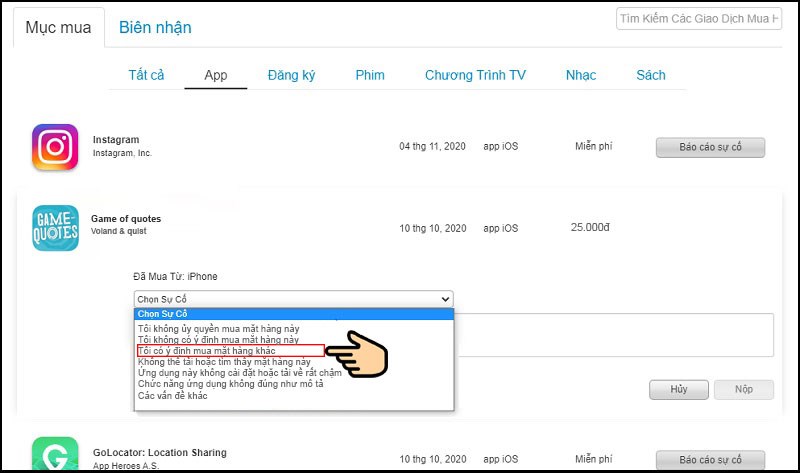Click Game of quotes date 10 thg 10, 2020

click(x=433, y=229)
